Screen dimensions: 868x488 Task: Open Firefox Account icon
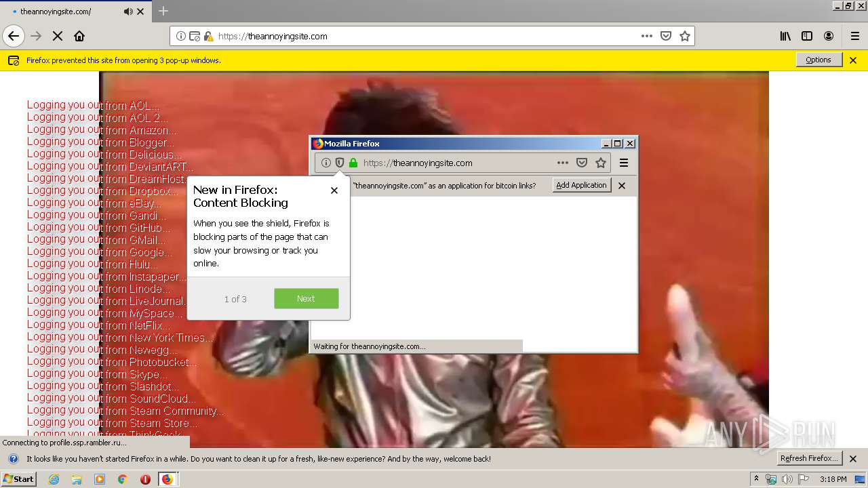point(829,36)
